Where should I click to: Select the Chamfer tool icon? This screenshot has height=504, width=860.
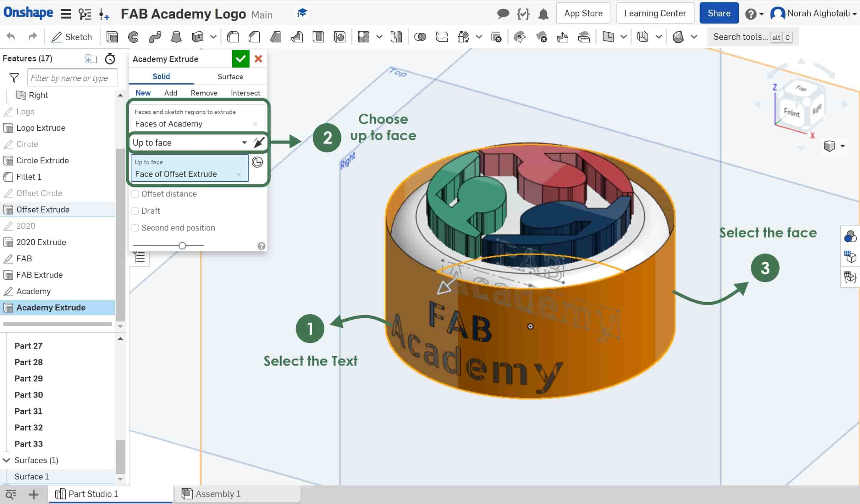tap(254, 36)
